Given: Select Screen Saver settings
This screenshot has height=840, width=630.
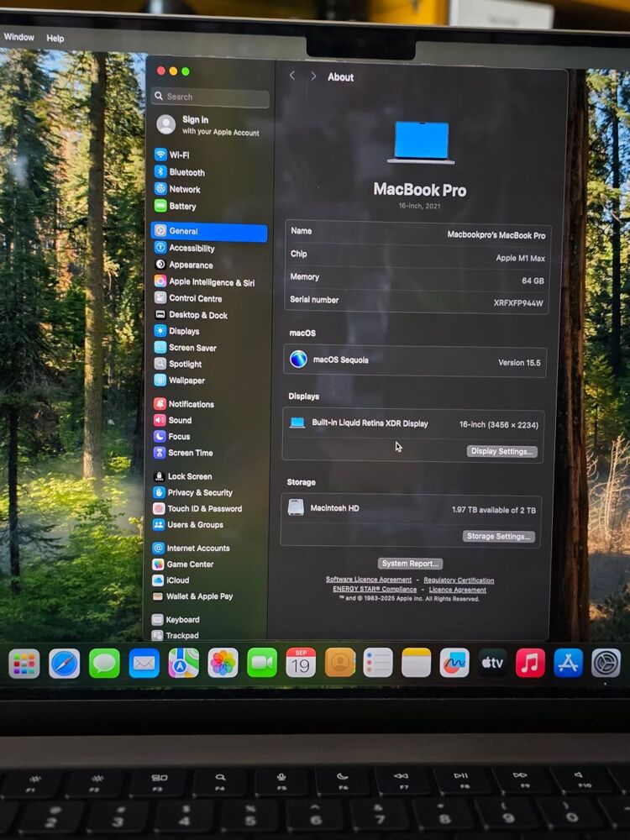Looking at the screenshot, I should click(186, 348).
